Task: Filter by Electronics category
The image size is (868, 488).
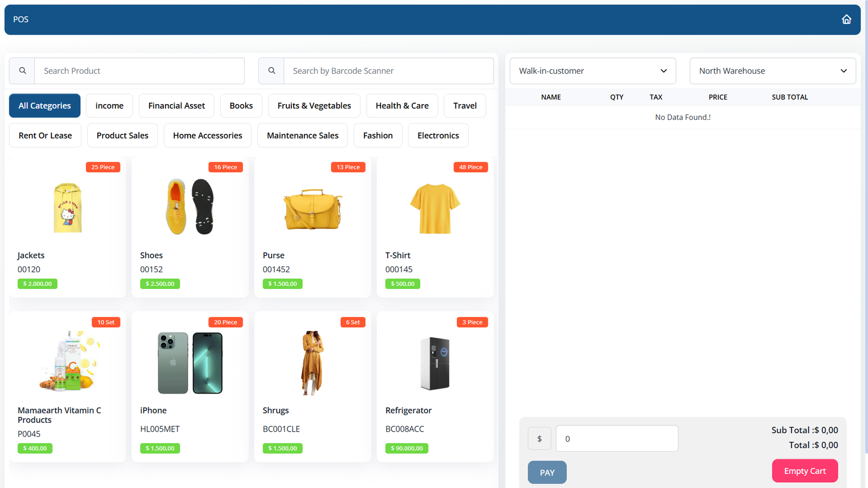Action: (438, 136)
